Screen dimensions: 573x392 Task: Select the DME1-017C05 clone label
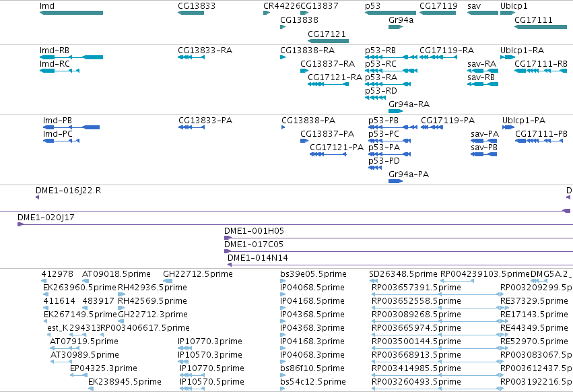(254, 244)
